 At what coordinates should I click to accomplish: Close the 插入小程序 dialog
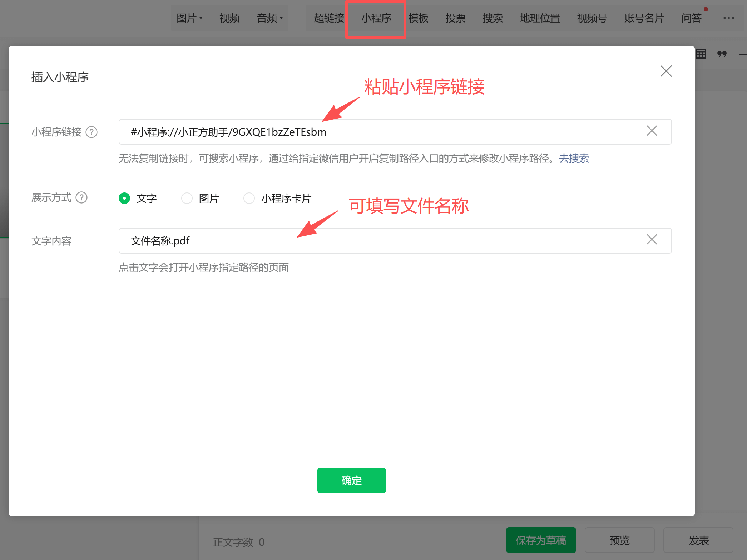tap(666, 71)
